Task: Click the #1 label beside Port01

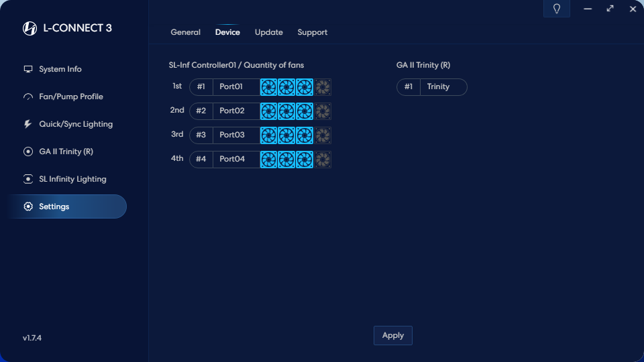Action: click(x=201, y=86)
